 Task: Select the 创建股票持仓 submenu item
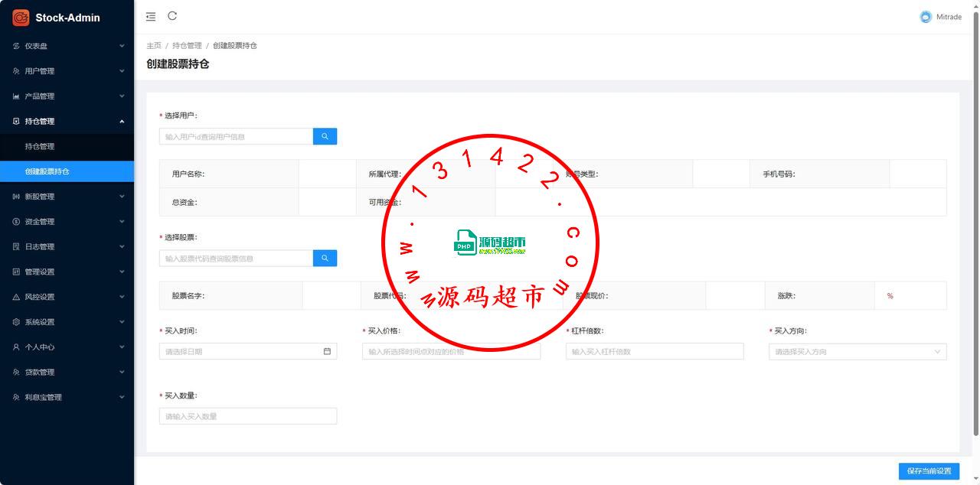(67, 171)
